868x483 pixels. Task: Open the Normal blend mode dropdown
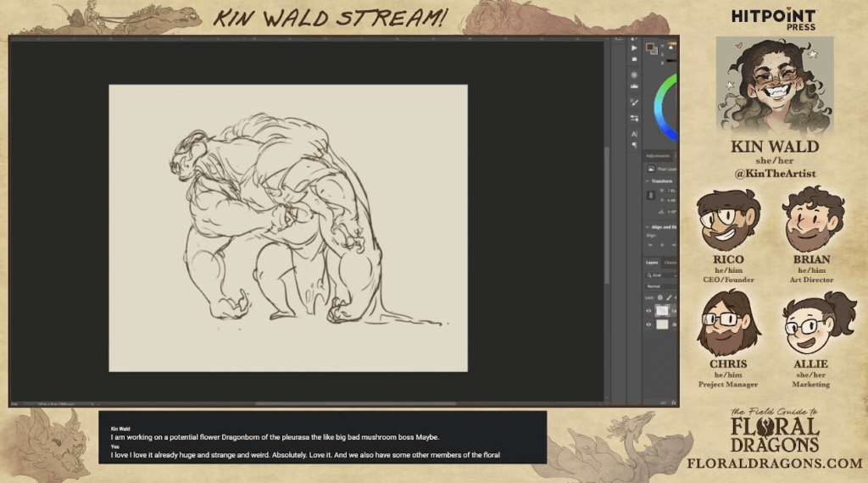pyautogui.click(x=660, y=286)
